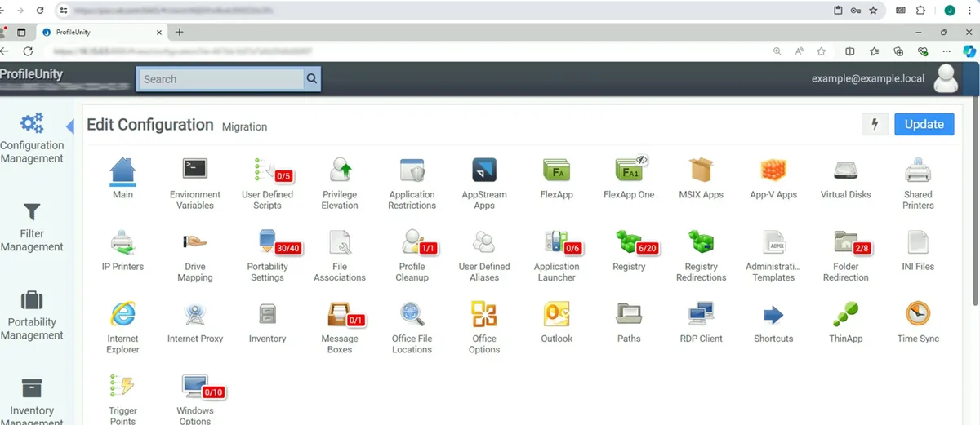
Task: Open Registry Redirections module
Action: pos(702,255)
